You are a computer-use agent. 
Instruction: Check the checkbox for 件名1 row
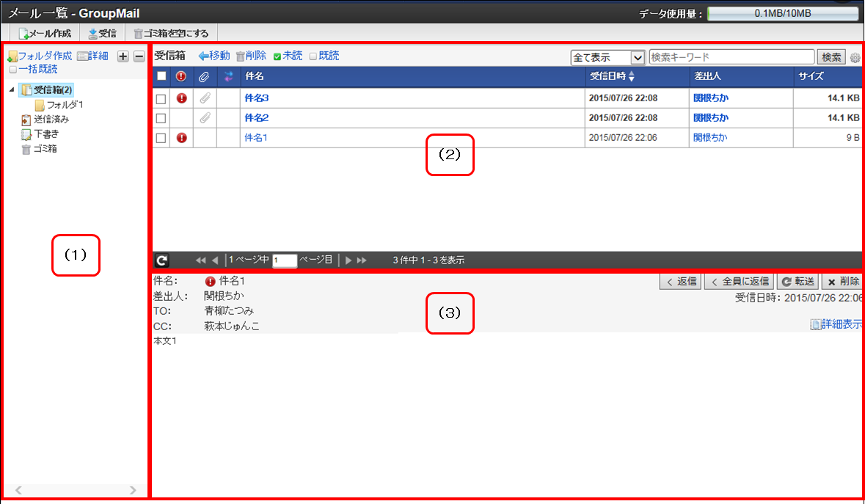click(x=161, y=139)
